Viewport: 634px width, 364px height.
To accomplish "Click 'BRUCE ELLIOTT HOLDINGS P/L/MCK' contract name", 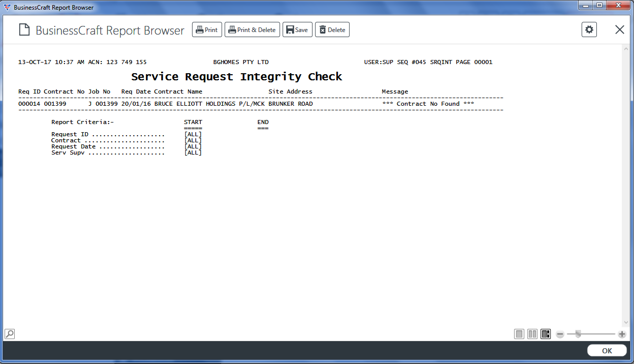I will 209,104.
